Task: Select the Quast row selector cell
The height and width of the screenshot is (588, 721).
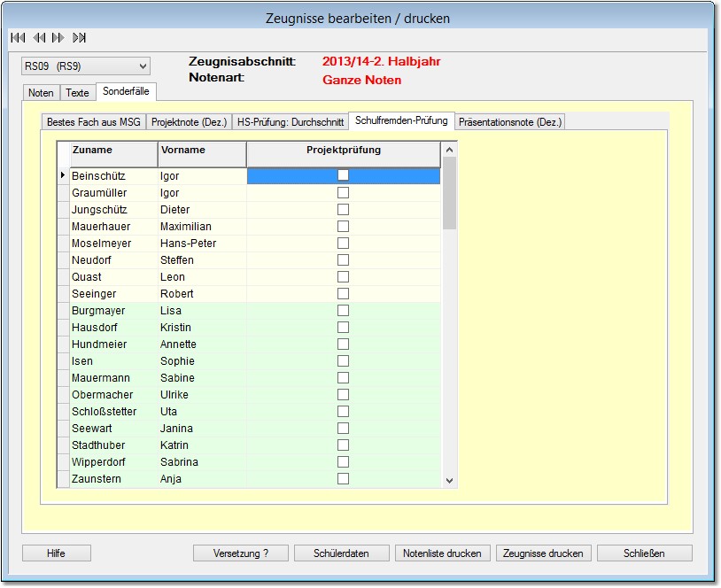Action: point(63,277)
